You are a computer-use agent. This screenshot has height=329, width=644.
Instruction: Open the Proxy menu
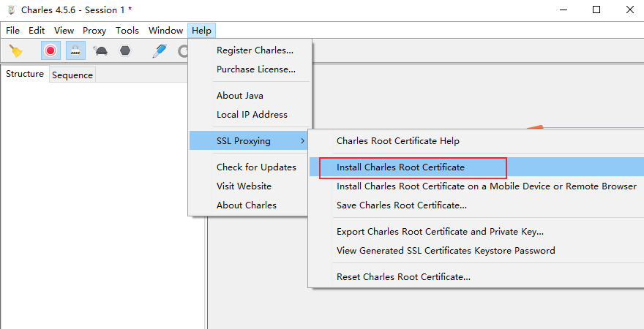[94, 31]
